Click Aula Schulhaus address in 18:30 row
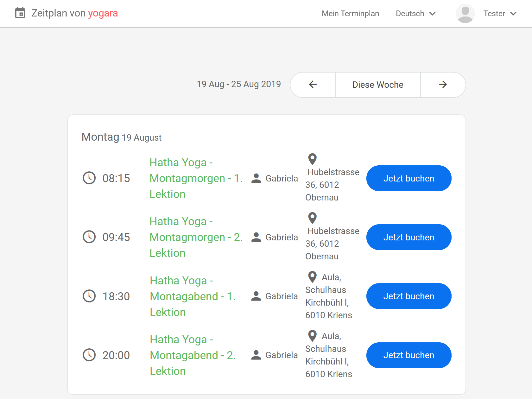Image resolution: width=532 pixels, height=399 pixels. click(329, 296)
